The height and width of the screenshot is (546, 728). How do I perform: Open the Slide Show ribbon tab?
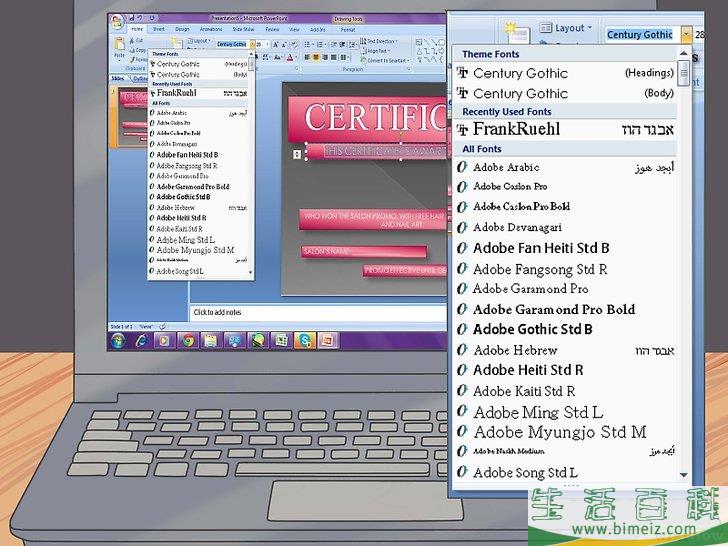point(243,29)
